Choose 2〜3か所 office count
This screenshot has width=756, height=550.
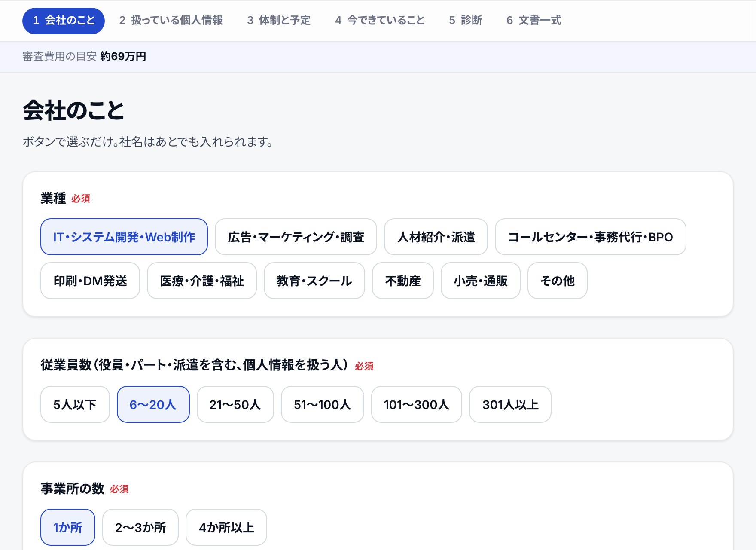coord(140,527)
